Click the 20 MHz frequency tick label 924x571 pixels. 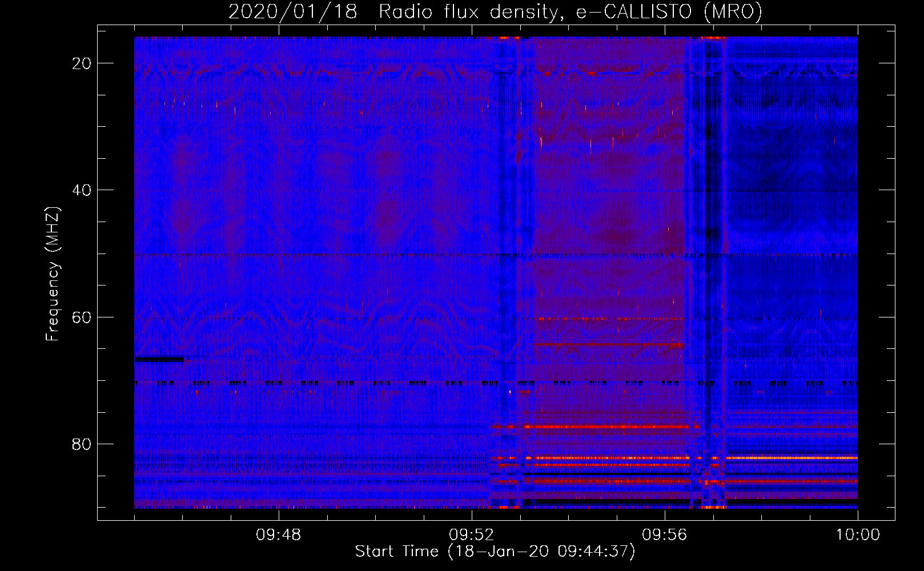[82, 63]
